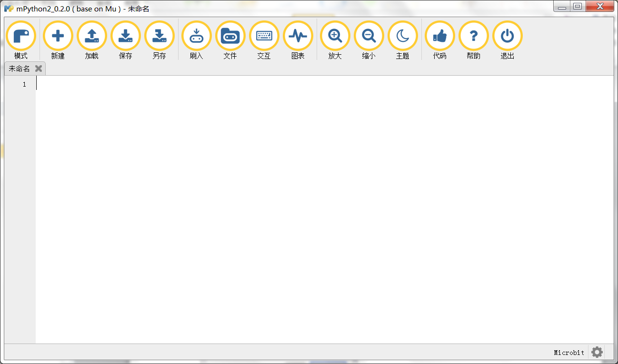Viewport: 618px width, 364px height.
Task: Maximize the mPython2 window
Action: click(x=578, y=7)
